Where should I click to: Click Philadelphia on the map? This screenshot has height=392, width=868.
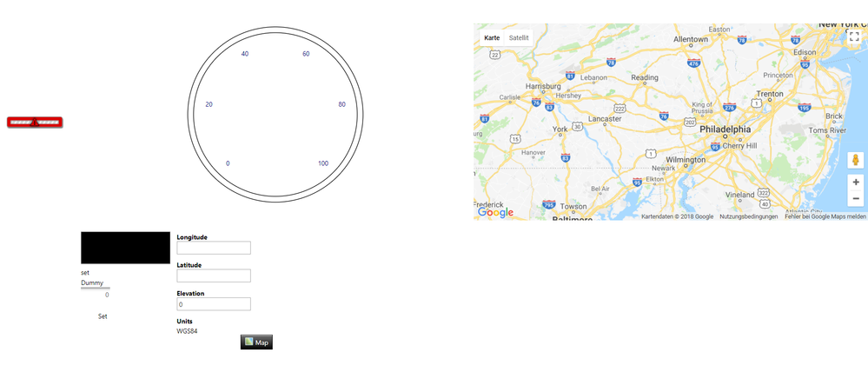(x=726, y=129)
